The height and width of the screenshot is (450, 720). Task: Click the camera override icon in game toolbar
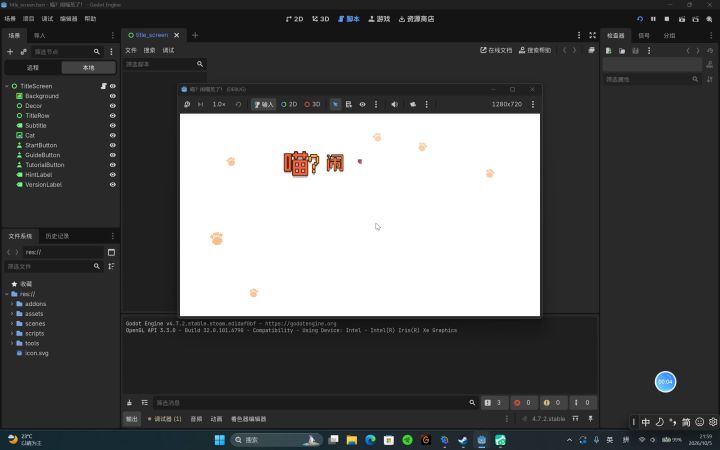[x=413, y=104]
